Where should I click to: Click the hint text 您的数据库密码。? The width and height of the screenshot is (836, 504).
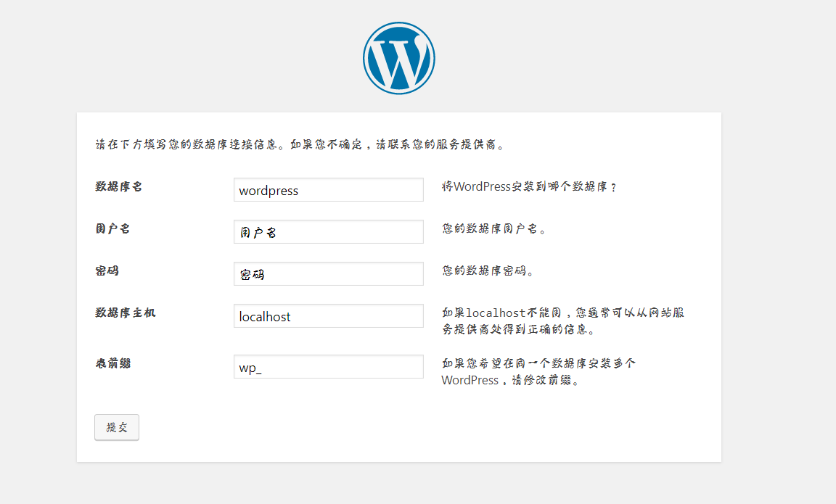point(488,270)
